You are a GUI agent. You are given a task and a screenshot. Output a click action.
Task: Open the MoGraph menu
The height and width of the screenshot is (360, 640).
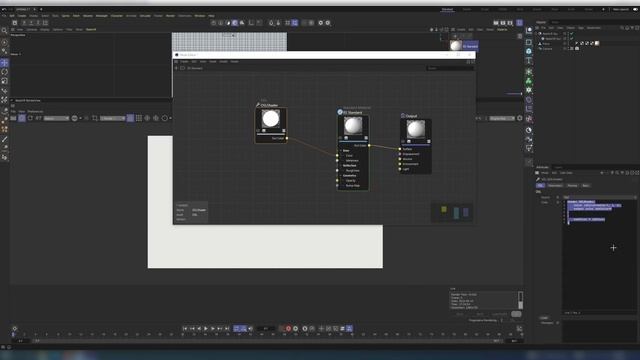click(102, 16)
